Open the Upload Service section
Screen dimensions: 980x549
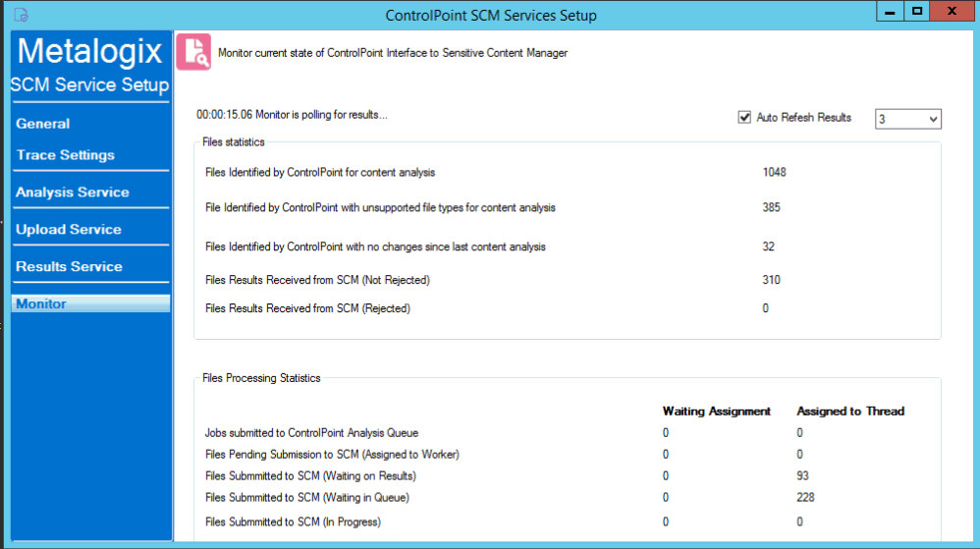click(69, 230)
